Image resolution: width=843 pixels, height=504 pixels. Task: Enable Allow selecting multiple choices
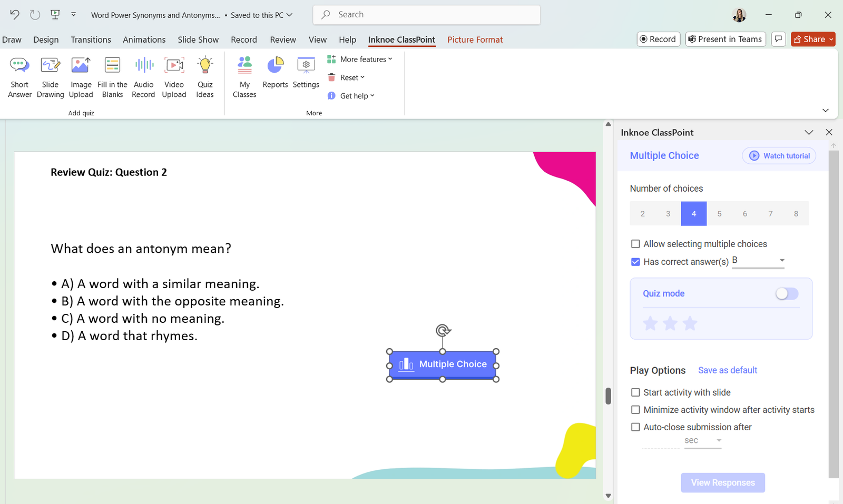coord(635,244)
